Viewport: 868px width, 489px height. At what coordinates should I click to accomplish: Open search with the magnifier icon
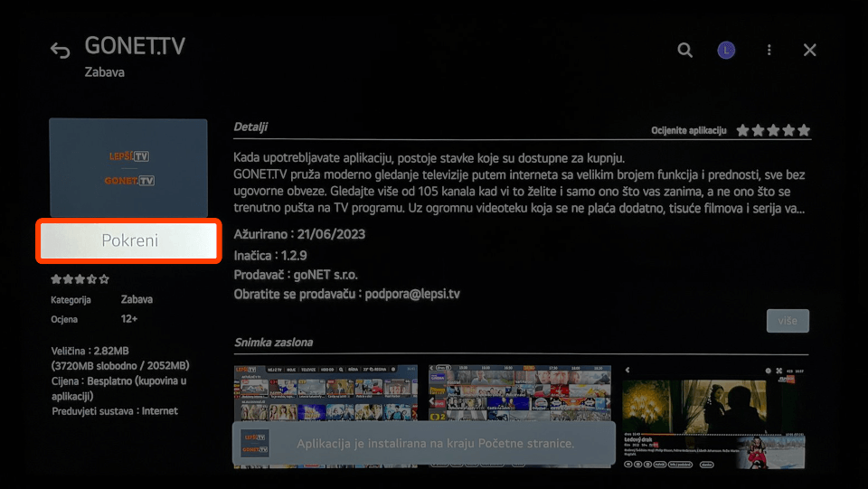click(684, 51)
